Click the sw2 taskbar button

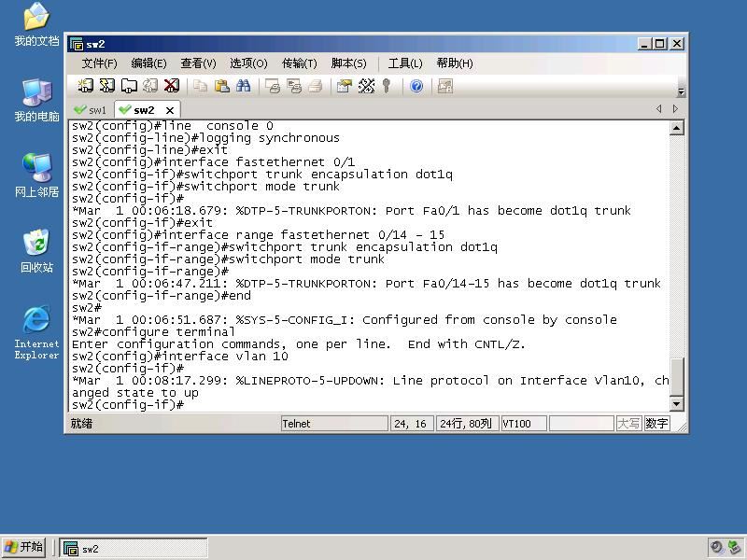[134, 548]
